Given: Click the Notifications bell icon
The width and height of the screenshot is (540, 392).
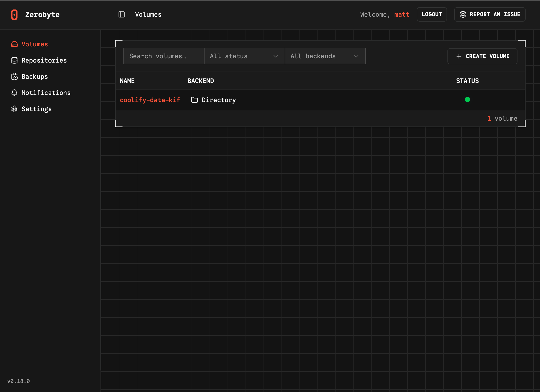Looking at the screenshot, I should pos(14,92).
